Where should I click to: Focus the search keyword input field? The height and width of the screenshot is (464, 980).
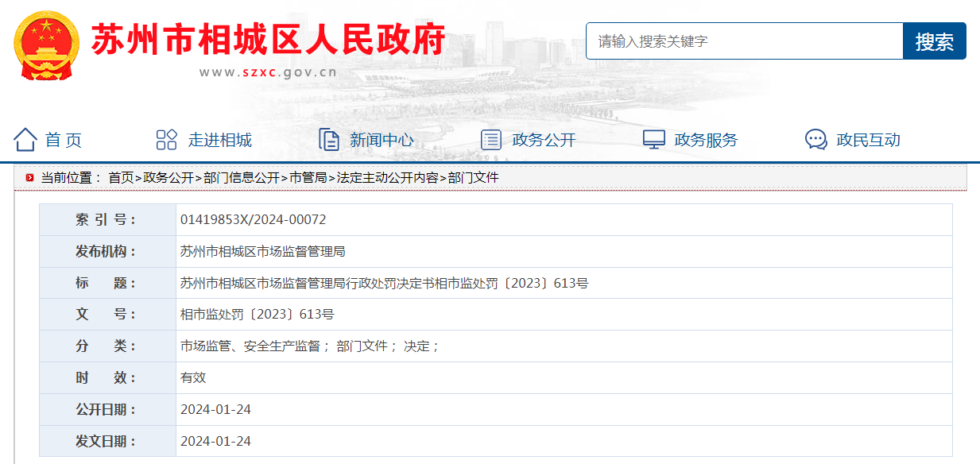click(744, 41)
